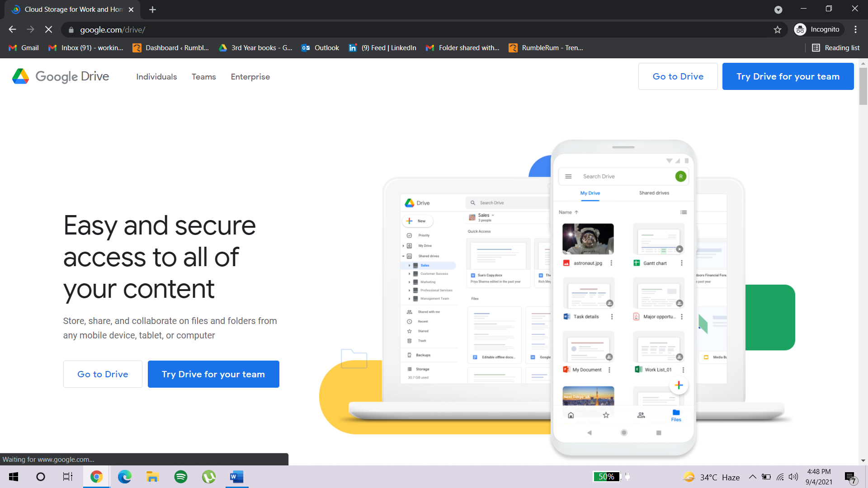Open Chrome's three-dot menu
Image resolution: width=868 pixels, height=488 pixels.
click(x=855, y=29)
